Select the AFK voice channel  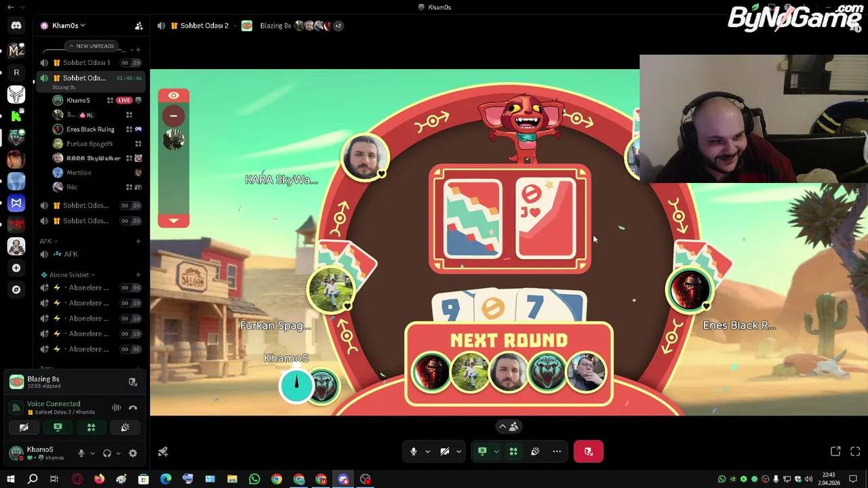coord(90,254)
